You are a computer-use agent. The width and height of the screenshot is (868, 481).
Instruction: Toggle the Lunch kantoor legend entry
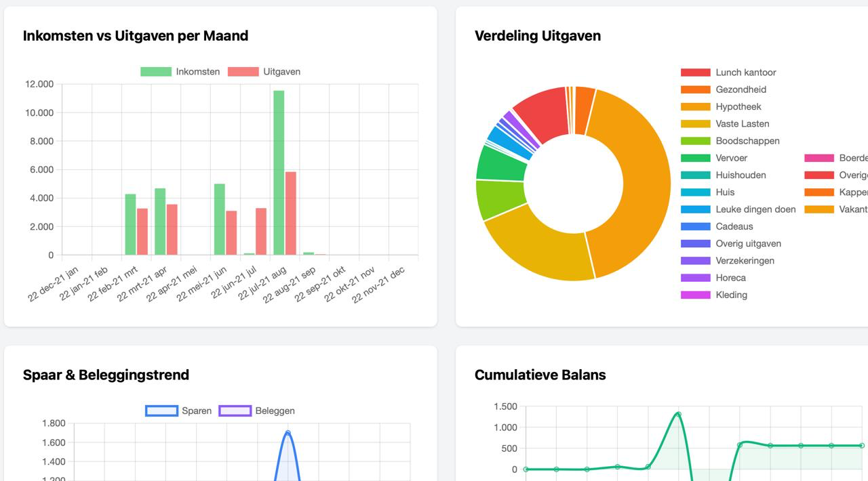pos(728,72)
